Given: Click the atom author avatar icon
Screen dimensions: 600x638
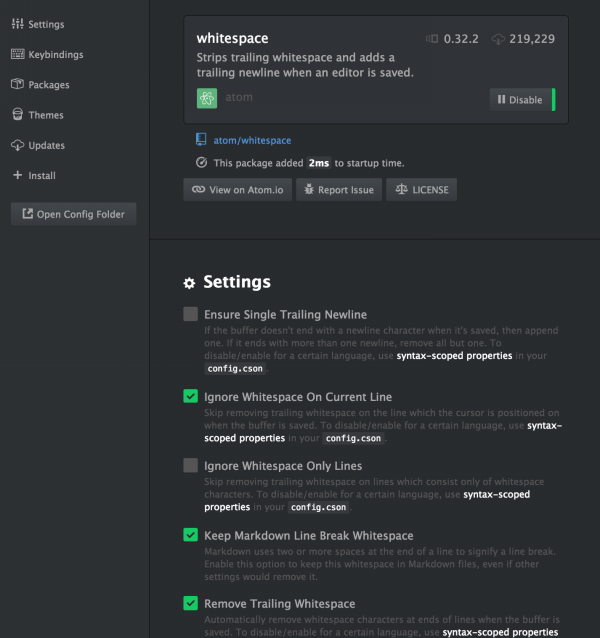Looking at the screenshot, I should coord(207,99).
